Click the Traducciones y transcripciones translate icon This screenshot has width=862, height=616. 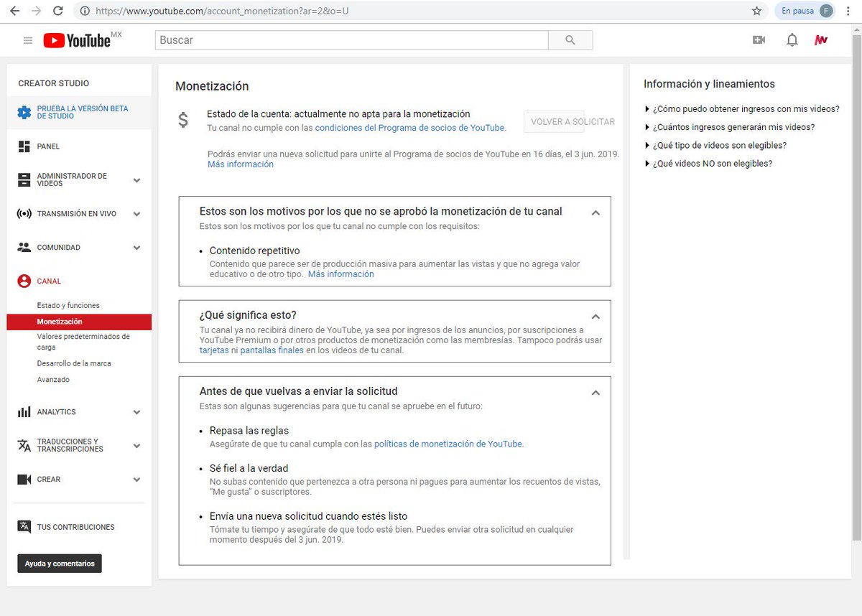(x=24, y=445)
